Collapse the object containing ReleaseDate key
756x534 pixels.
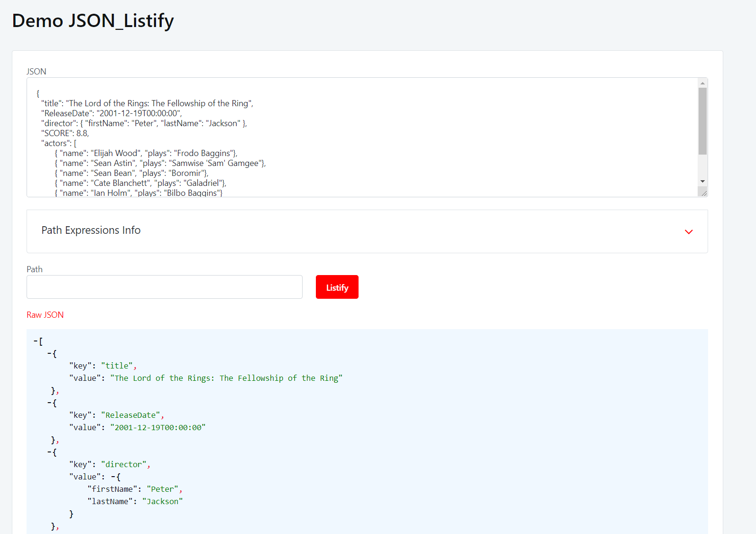coord(49,403)
